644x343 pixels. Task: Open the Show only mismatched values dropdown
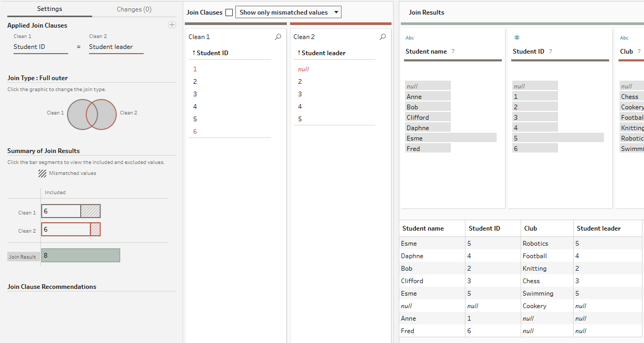pos(288,12)
